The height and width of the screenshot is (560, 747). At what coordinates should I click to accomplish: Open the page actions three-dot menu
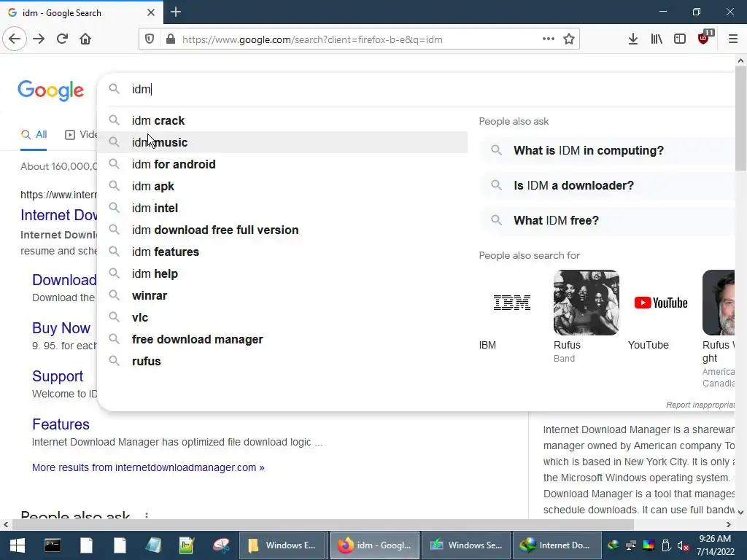click(549, 39)
